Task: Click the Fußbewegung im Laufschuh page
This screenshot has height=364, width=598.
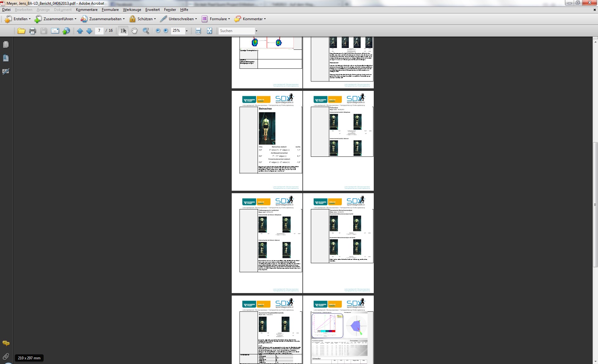Action: pyautogui.click(x=267, y=243)
